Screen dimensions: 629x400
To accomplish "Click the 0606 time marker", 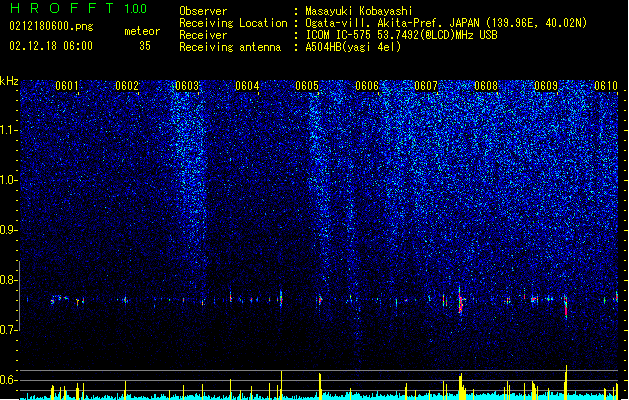I will (367, 86).
